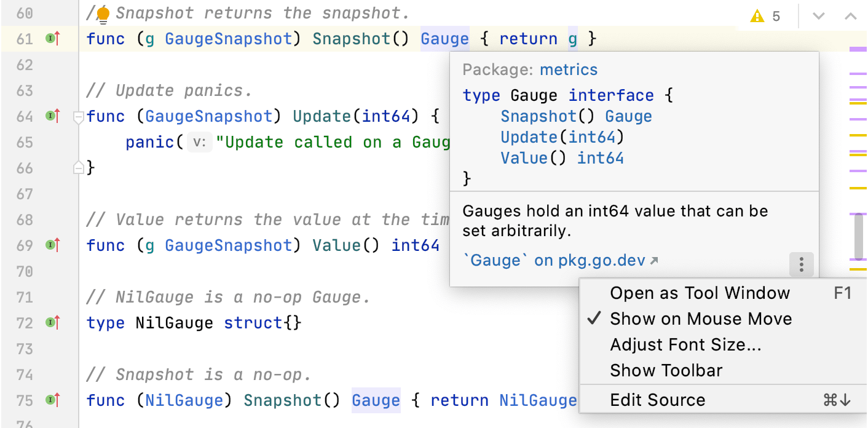This screenshot has height=428, width=868.
Task: Click the closing fold marker at line 66
Action: pos(79,167)
